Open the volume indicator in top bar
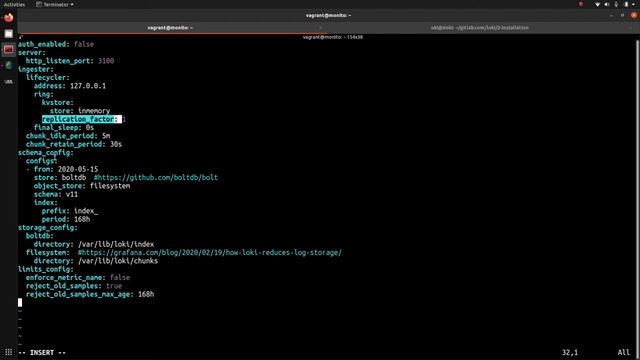This screenshot has width=640, height=360. pyautogui.click(x=607, y=4)
